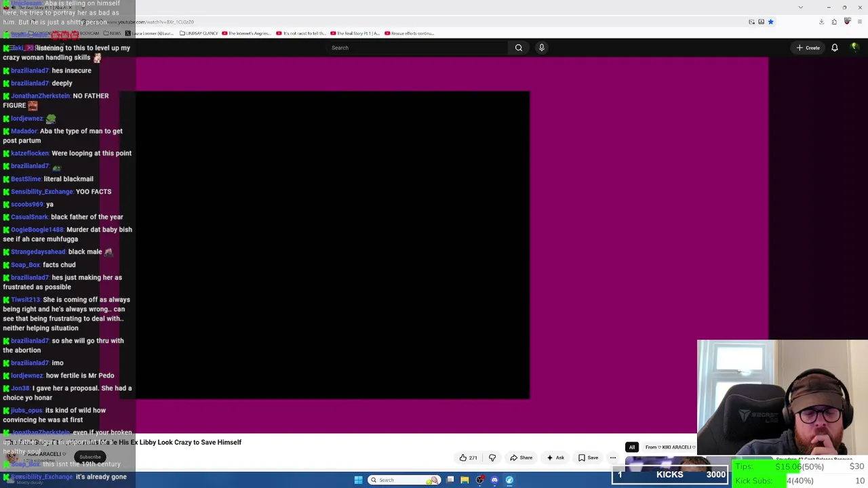Open the Ask AI button below video
Screen dimensions: 868x488
[555, 457]
